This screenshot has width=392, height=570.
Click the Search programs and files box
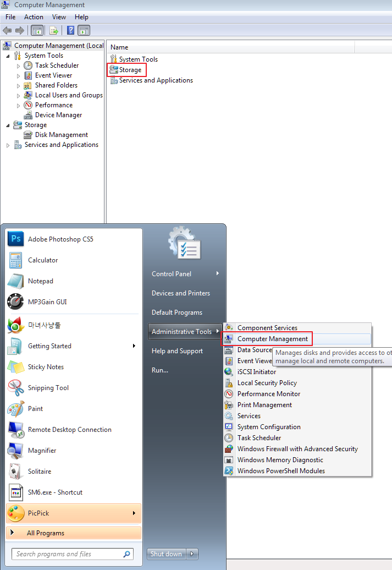(x=72, y=554)
